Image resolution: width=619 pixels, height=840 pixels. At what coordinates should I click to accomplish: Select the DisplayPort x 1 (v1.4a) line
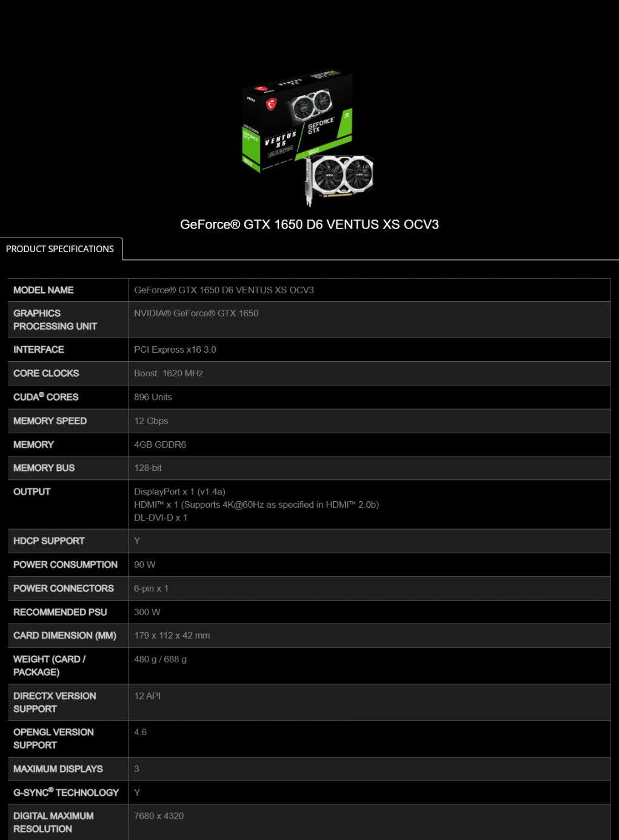179,492
